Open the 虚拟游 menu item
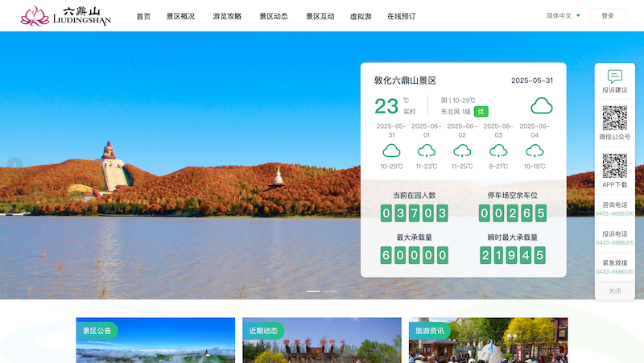644x363 pixels. click(x=361, y=16)
